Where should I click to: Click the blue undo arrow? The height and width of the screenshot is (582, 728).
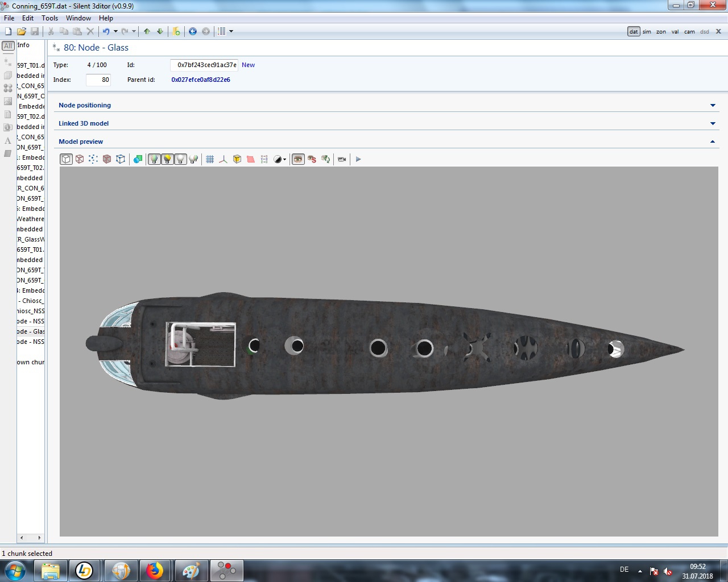(106, 31)
